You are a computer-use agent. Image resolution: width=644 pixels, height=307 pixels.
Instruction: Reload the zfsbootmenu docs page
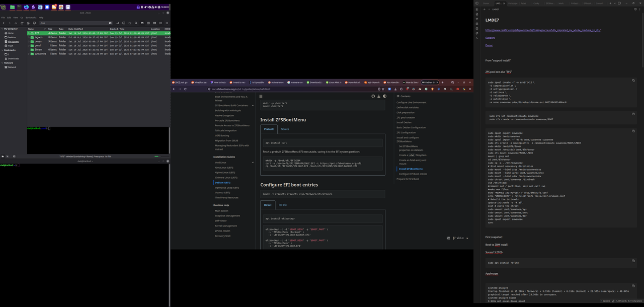click(185, 89)
